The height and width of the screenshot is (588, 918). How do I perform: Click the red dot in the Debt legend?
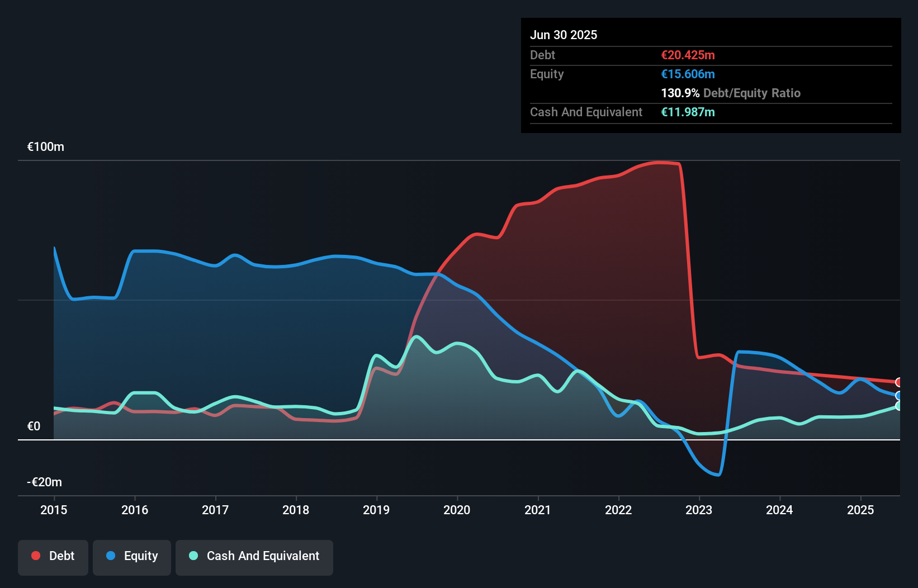tap(36, 556)
